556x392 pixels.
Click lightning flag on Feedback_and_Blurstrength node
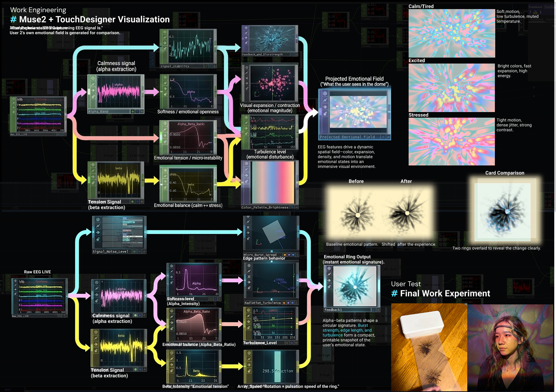tap(246, 33)
